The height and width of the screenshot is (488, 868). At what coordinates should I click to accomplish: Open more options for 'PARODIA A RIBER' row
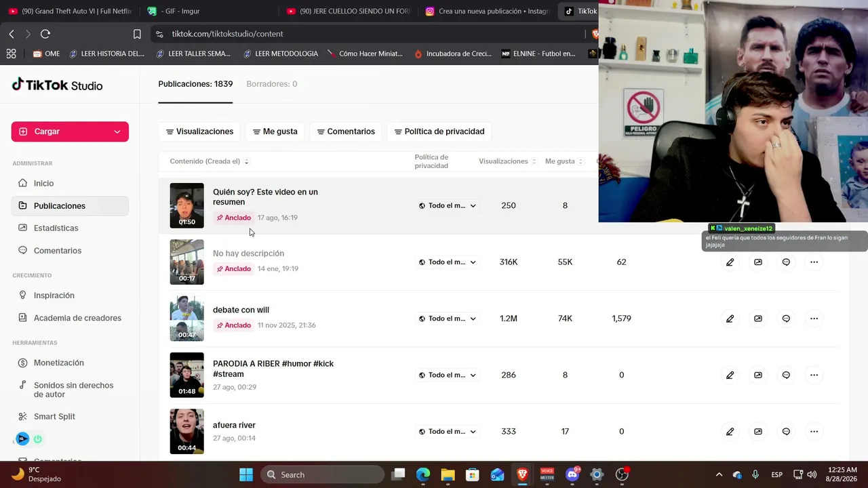[x=814, y=375]
